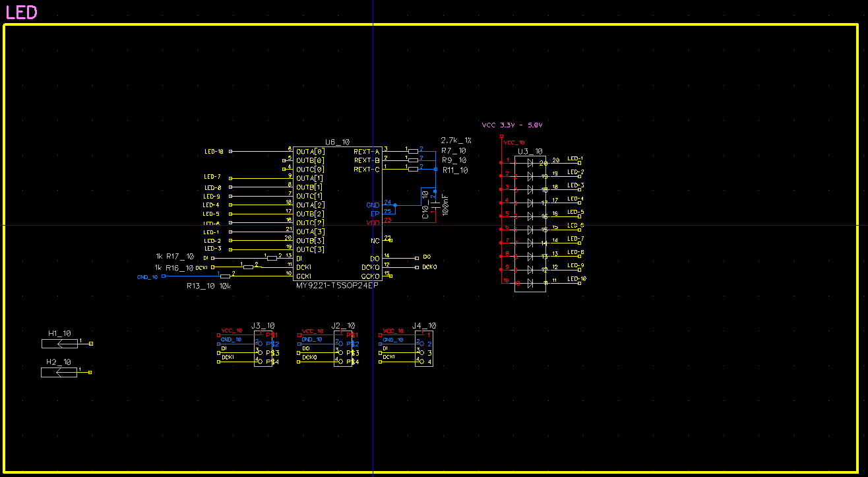Screen dimensions: 868x477
Task: Select the H1_10 mounting hole symbol
Action: (x=60, y=343)
